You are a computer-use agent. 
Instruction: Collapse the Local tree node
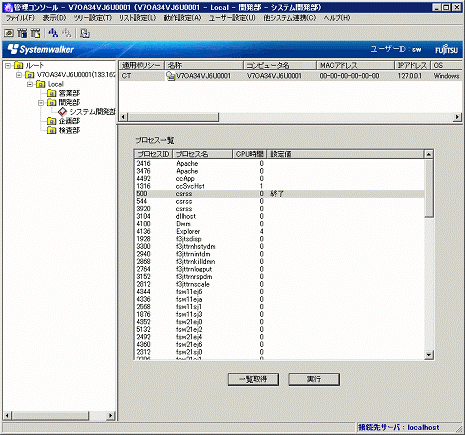pyautogui.click(x=30, y=84)
